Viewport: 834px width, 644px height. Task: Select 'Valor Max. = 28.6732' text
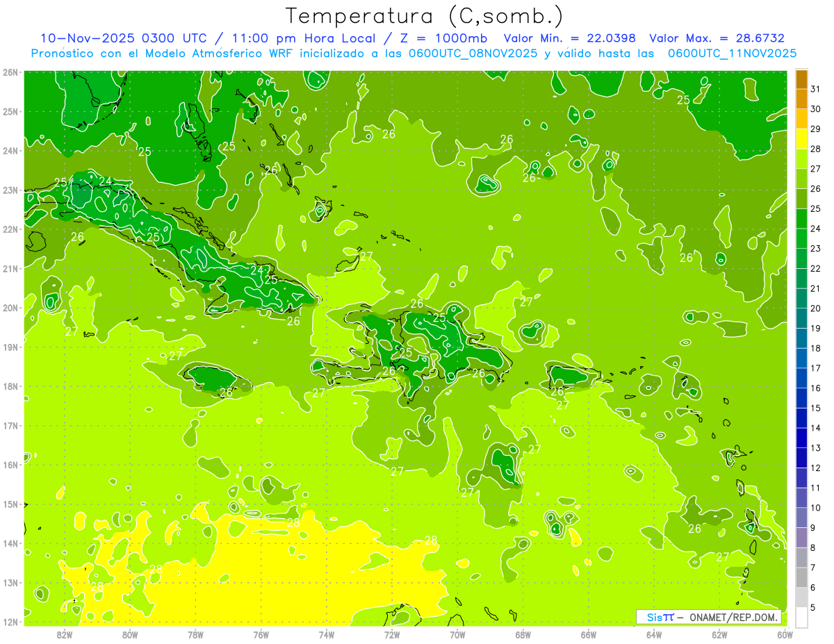point(717,38)
